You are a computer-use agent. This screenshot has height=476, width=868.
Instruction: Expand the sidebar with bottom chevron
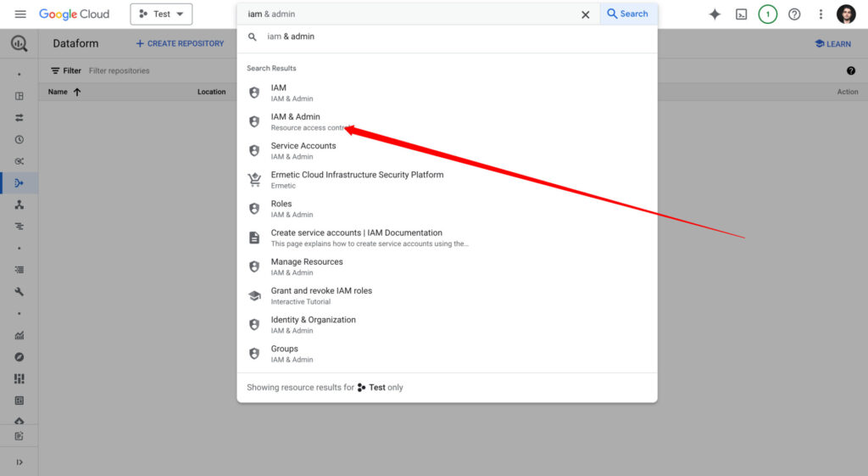pos(19,462)
